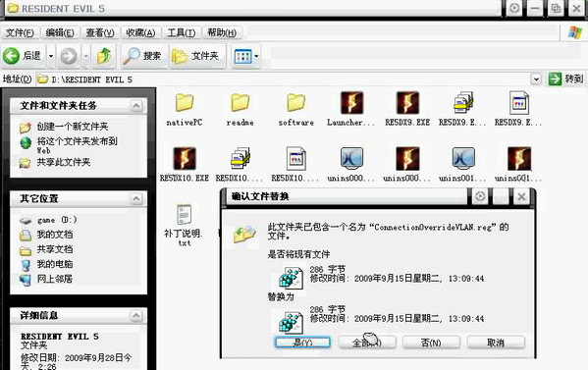Click 取消 to cancel file replacement
Viewport: 588px width, 370px height.
click(x=496, y=343)
